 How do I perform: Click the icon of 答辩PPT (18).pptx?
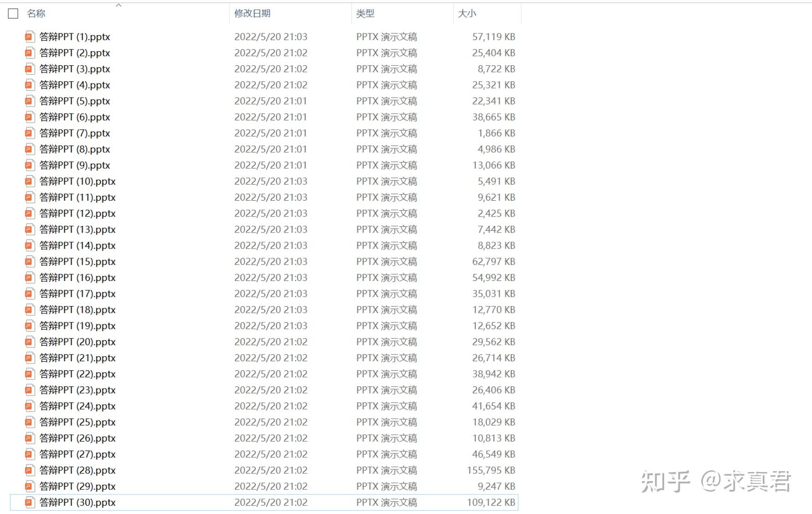(x=30, y=310)
